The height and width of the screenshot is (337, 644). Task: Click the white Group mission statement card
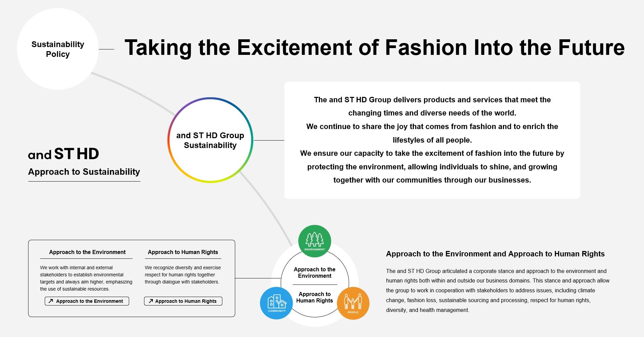click(432, 140)
